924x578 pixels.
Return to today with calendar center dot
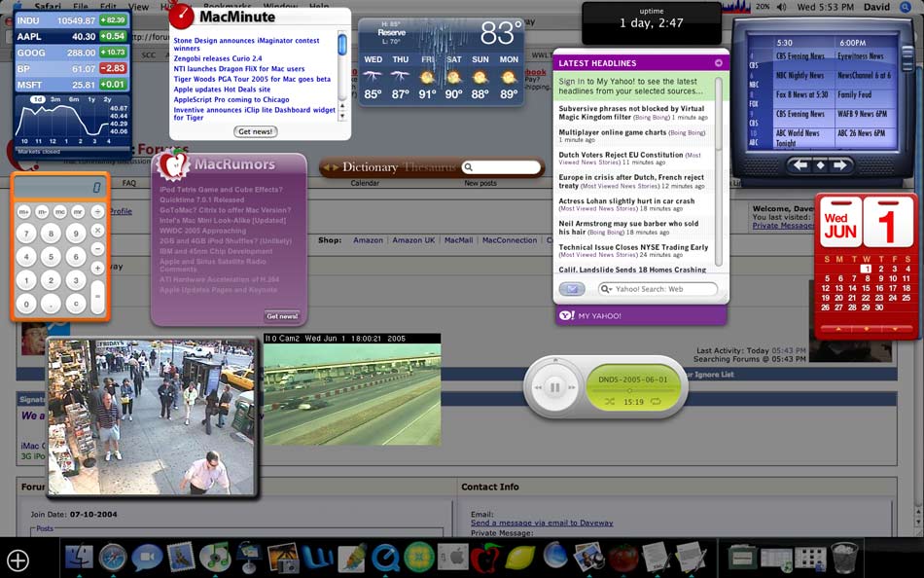pyautogui.click(x=867, y=329)
